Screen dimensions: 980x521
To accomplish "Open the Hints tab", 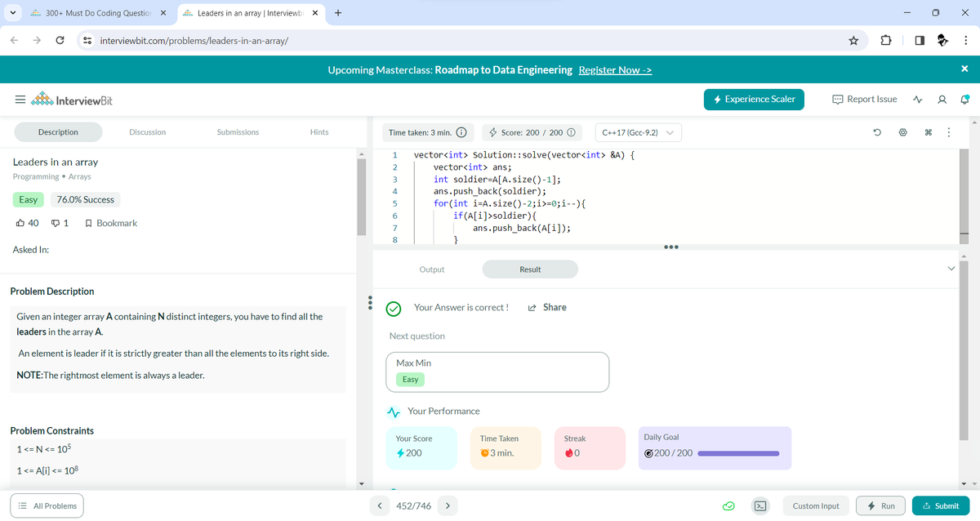I will [x=319, y=132].
